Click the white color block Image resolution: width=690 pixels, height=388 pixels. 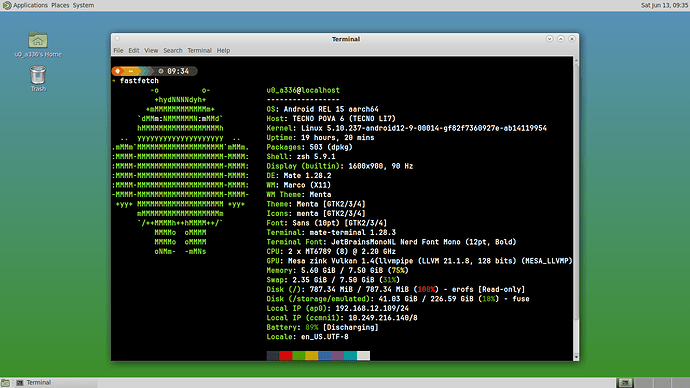(363, 355)
